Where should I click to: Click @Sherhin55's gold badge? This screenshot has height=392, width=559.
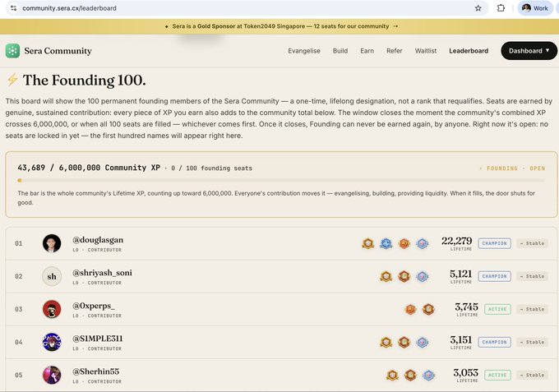tap(392, 376)
